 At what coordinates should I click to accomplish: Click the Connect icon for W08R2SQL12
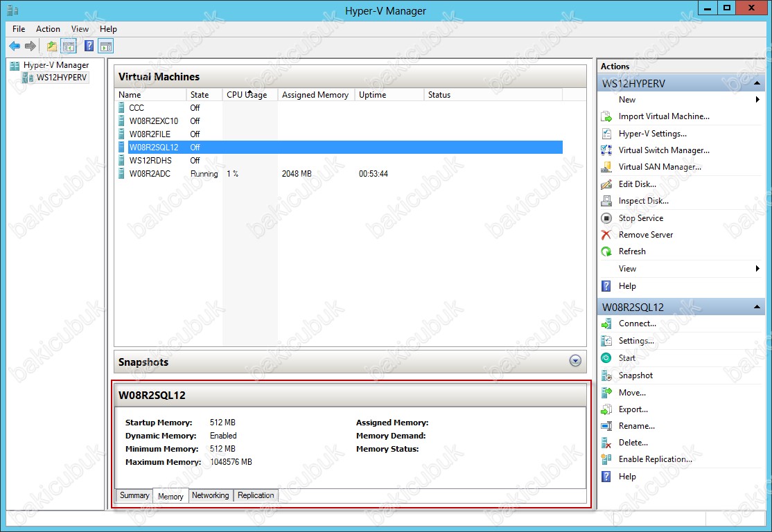click(x=606, y=323)
